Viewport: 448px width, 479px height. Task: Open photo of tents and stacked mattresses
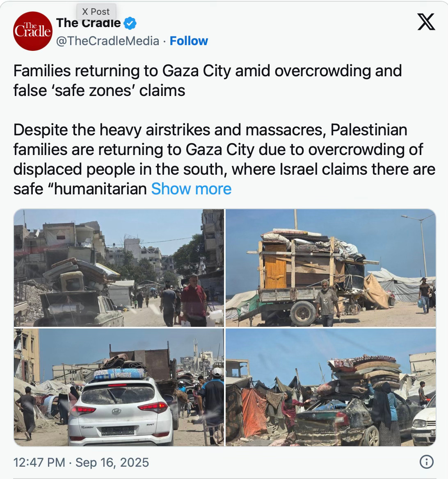[331, 388]
